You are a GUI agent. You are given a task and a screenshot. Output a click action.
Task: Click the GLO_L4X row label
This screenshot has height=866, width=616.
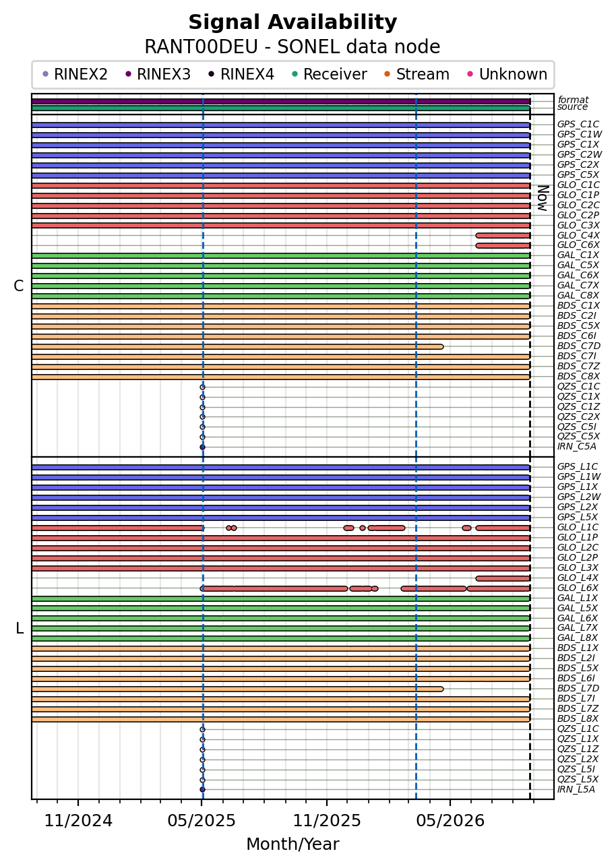point(578,578)
